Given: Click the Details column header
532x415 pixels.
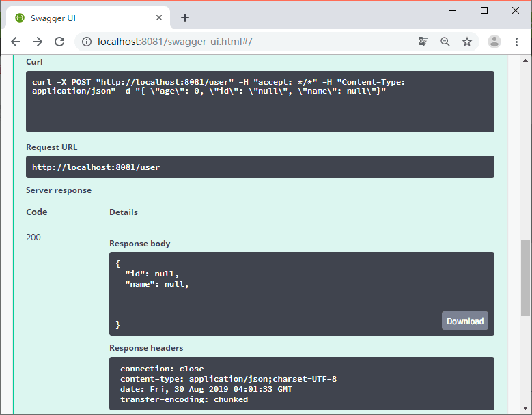Looking at the screenshot, I should 124,212.
